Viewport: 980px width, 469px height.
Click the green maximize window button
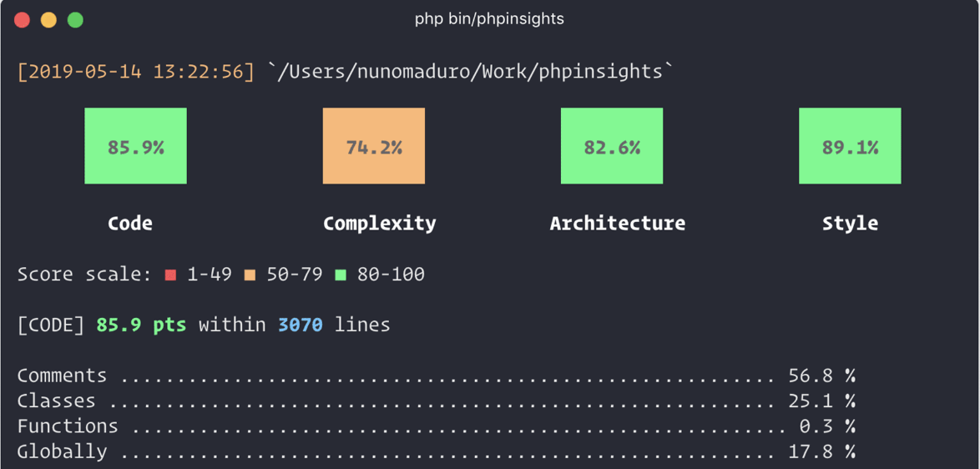(75, 20)
